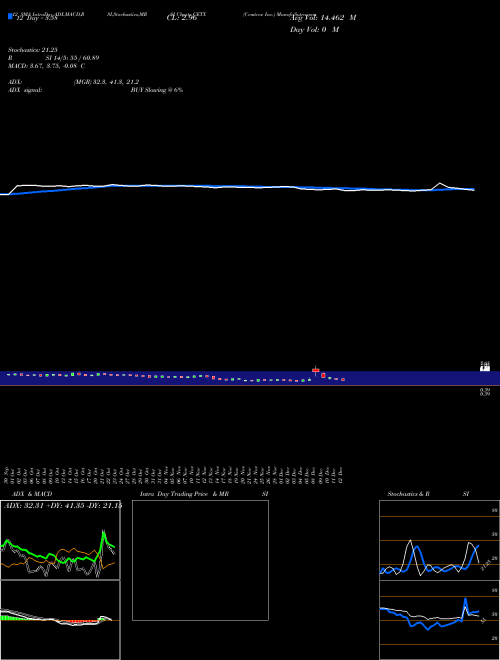Click the "Stochastics: 21.23" readout
This screenshot has height=660, width=500.
click(x=33, y=50)
